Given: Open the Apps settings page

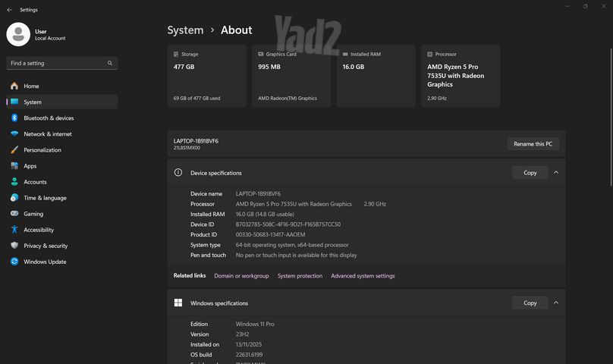Looking at the screenshot, I should tap(62, 166).
